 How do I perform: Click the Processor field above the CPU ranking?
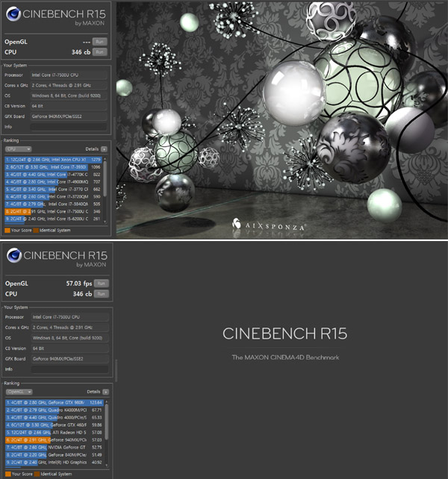(69, 75)
